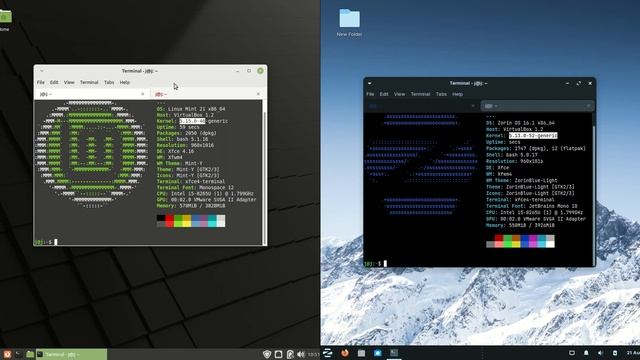This screenshot has height=360, width=640.
Task: Open notifications bell in Zorin tray
Action: (x=586, y=353)
